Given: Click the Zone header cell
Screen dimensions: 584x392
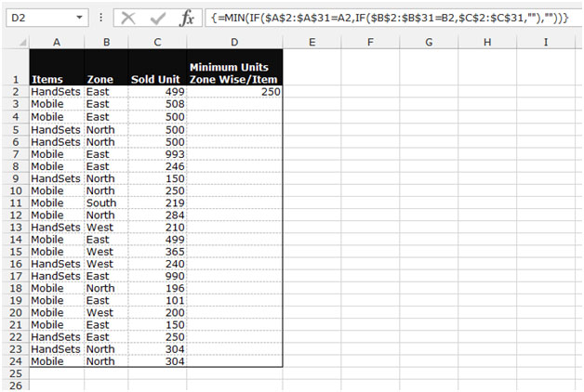Looking at the screenshot, I should pos(107,67).
